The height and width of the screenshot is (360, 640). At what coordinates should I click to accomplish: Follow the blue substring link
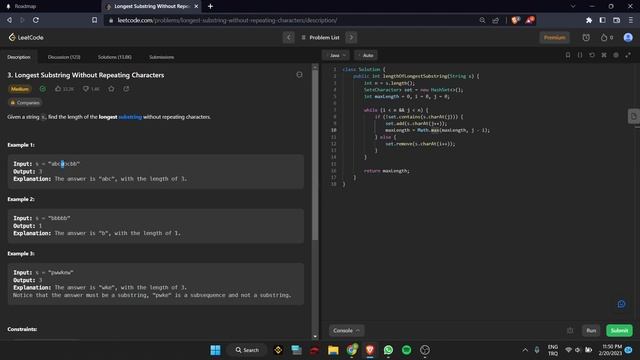pos(130,117)
